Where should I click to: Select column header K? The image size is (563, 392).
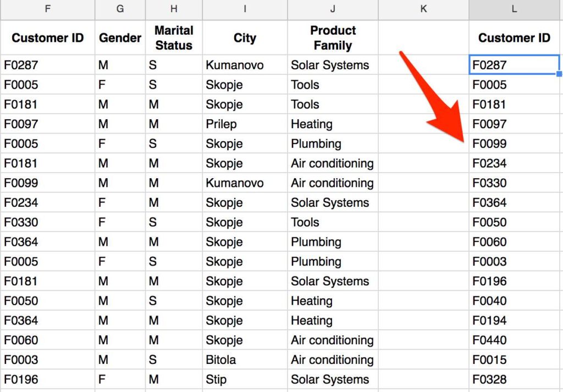[x=423, y=9]
